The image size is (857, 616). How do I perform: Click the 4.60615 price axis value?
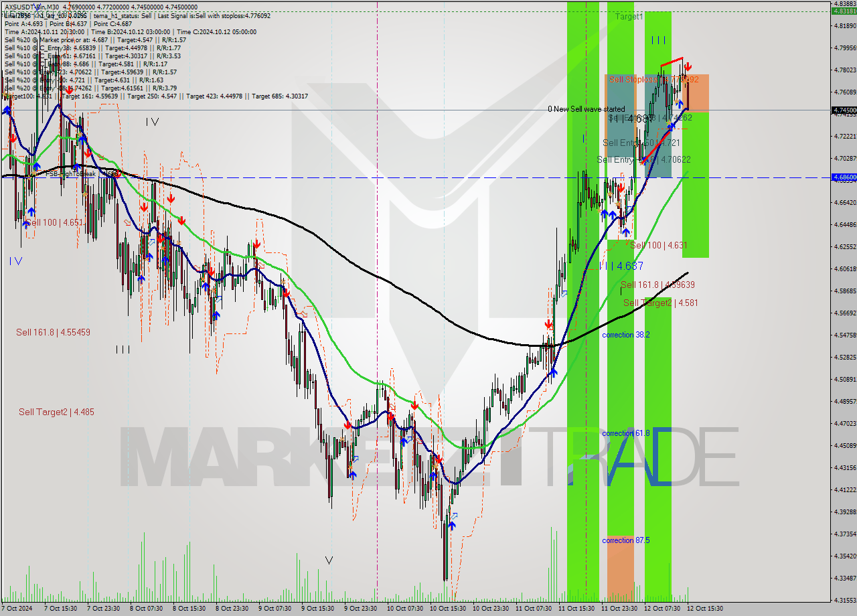(x=844, y=268)
